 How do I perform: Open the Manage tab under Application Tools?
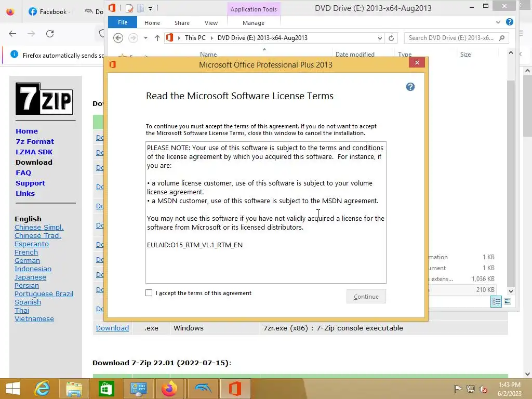point(254,23)
